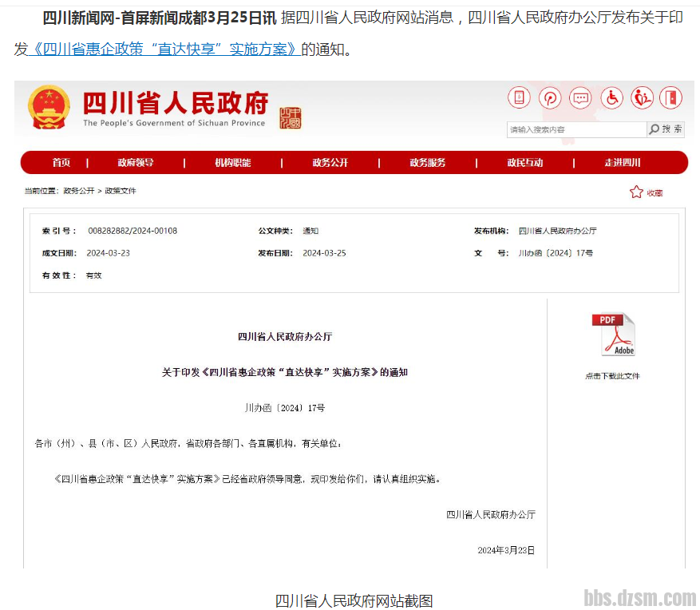This screenshot has height=610, width=700.
Task: Select 政府领导 in the navigation bar
Action: tap(136, 163)
